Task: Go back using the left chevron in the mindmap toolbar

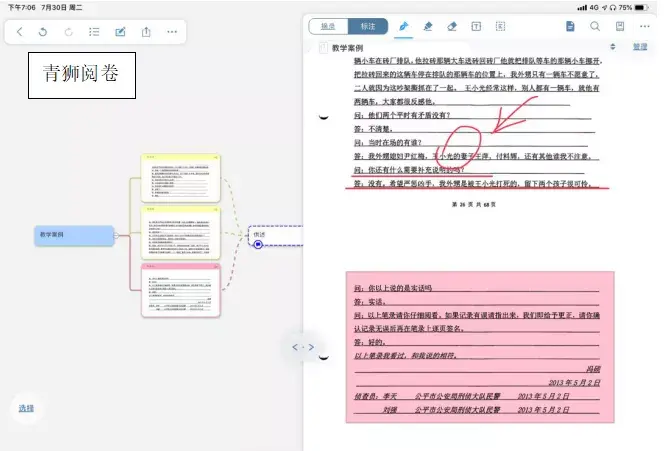Action: pyautogui.click(x=19, y=32)
